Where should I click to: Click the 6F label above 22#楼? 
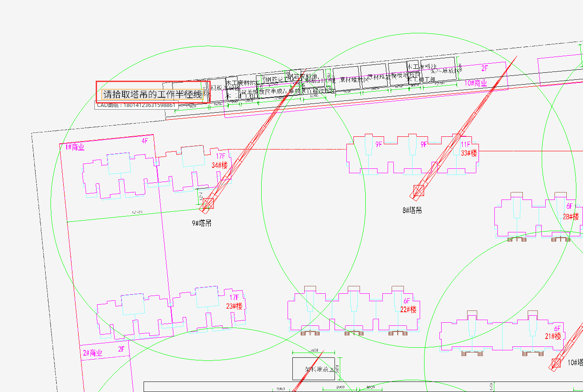(x=407, y=301)
